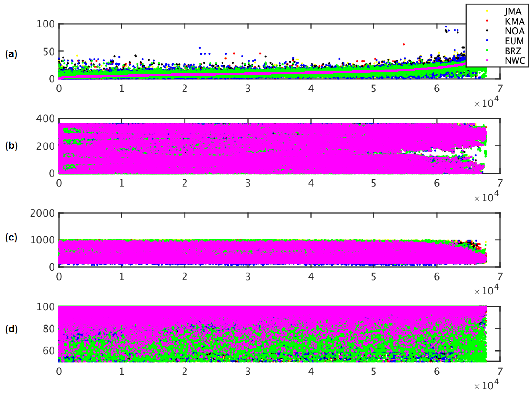
Task: Select the EUM legend entry text
Action: pyautogui.click(x=514, y=41)
